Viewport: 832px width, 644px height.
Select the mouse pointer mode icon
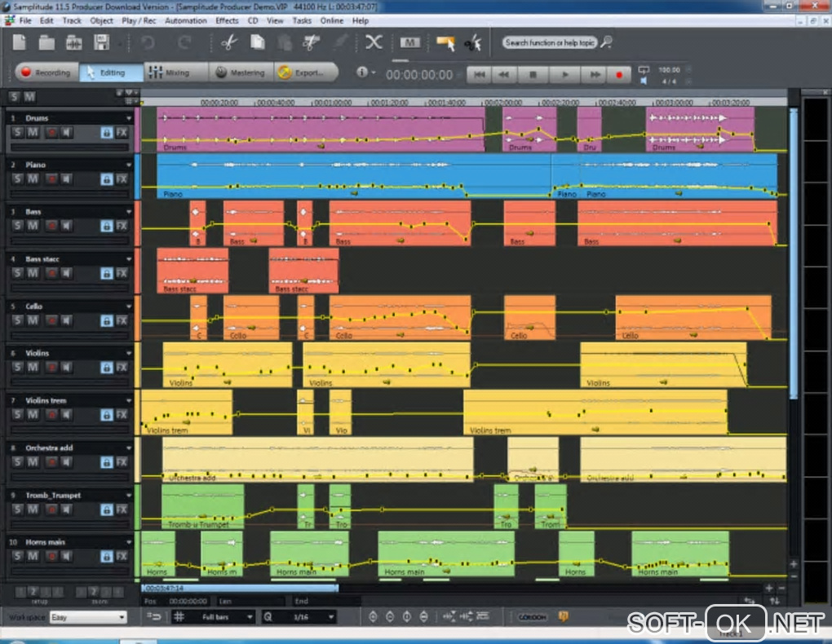click(x=445, y=43)
